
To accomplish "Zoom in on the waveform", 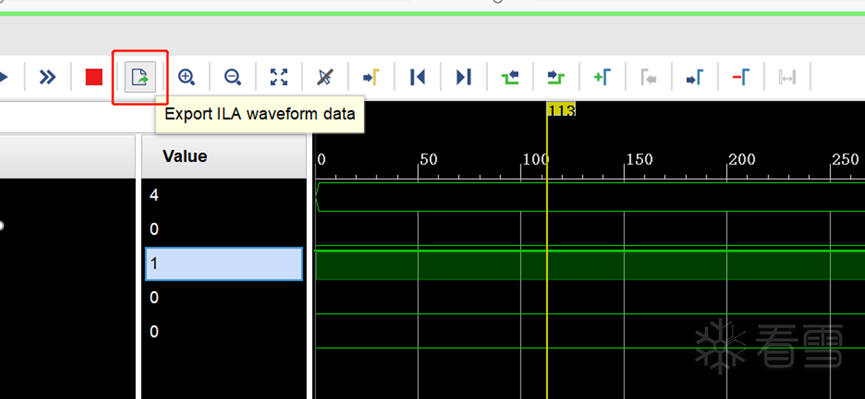I will click(x=186, y=77).
